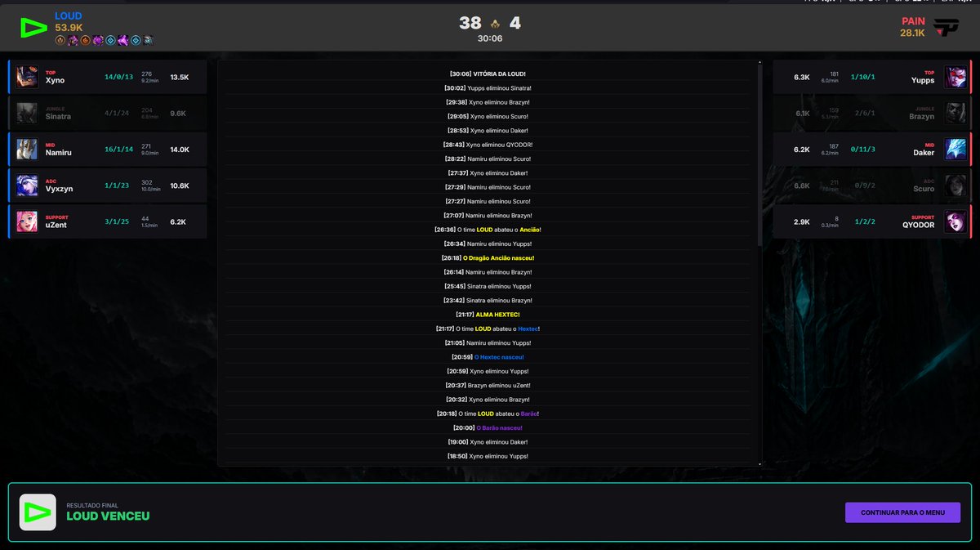Click Namiru's champion portrait
The height and width of the screenshot is (550, 980).
27,149
